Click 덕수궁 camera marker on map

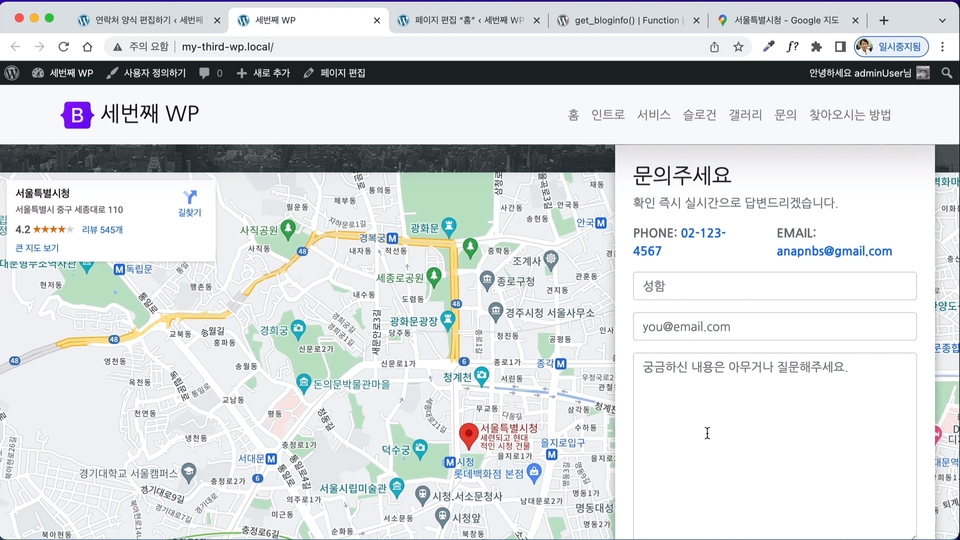[x=420, y=449]
